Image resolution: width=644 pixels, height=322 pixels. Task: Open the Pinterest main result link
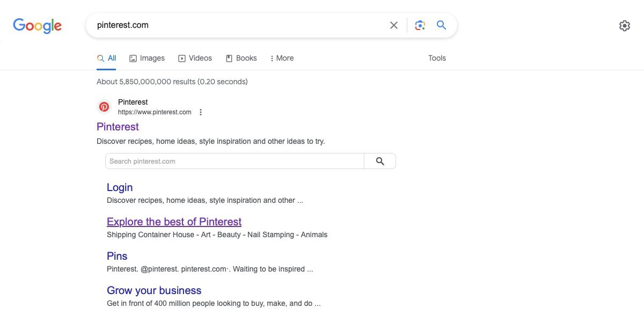[118, 127]
